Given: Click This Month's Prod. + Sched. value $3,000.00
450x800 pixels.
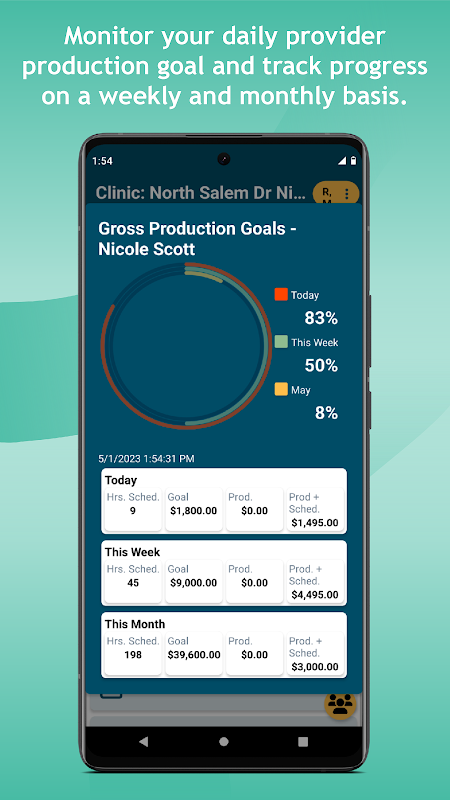Looking at the screenshot, I should (315, 667).
